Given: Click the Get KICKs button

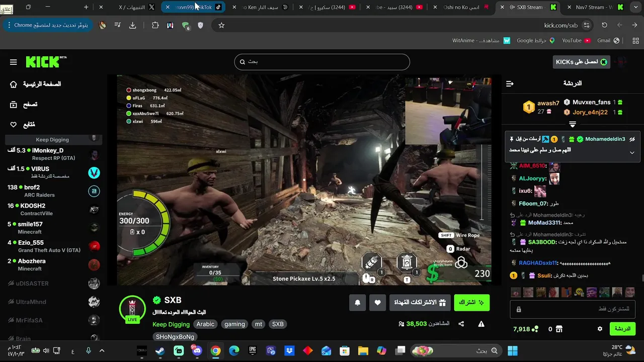Looking at the screenshot, I should [x=582, y=62].
